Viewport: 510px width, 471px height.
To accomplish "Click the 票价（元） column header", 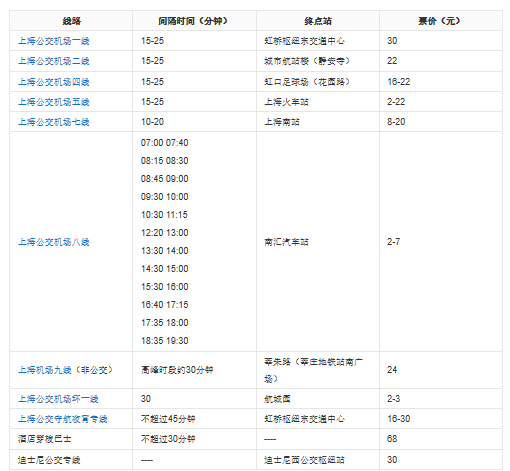I will pos(441,21).
